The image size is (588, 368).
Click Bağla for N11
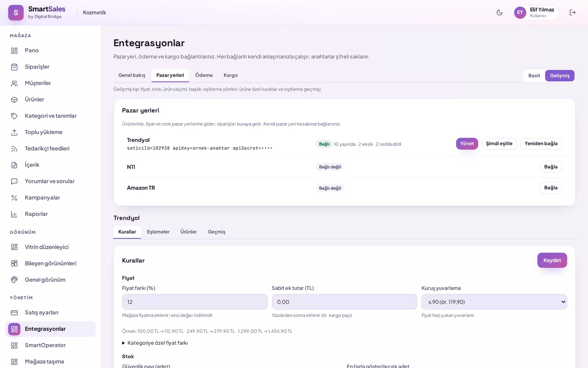pyautogui.click(x=551, y=167)
